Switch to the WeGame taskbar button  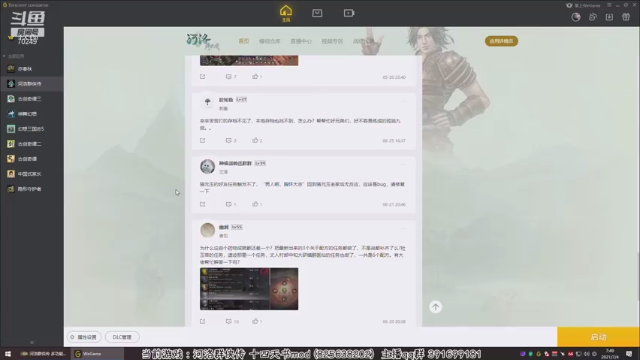click(97, 354)
